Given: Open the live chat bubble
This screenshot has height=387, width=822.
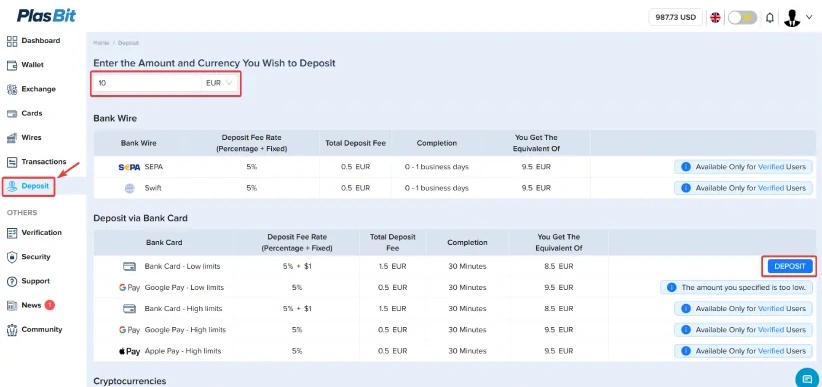Looking at the screenshot, I should pyautogui.click(x=808, y=379).
